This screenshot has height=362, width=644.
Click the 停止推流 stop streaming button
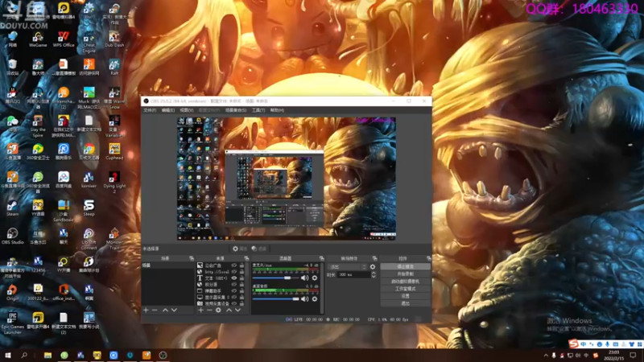point(406,266)
